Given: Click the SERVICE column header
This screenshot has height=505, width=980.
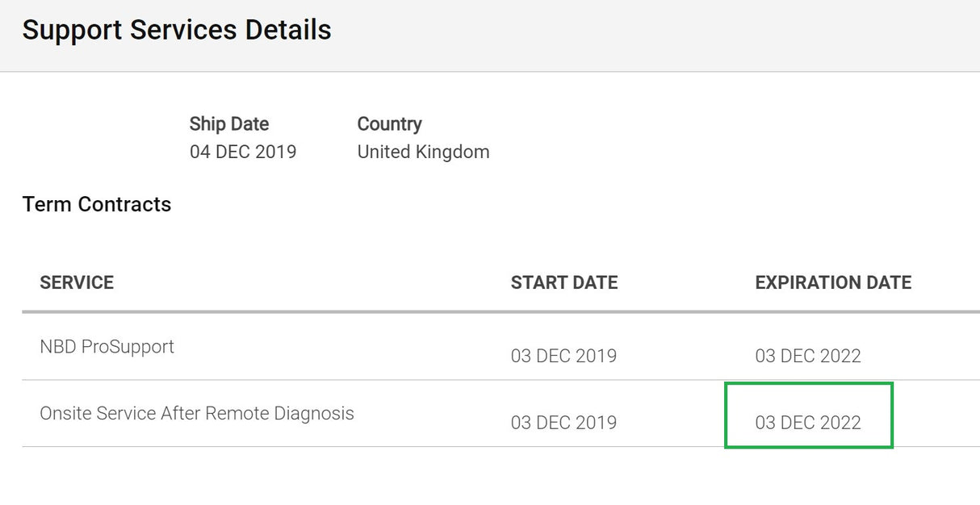Looking at the screenshot, I should (x=77, y=282).
